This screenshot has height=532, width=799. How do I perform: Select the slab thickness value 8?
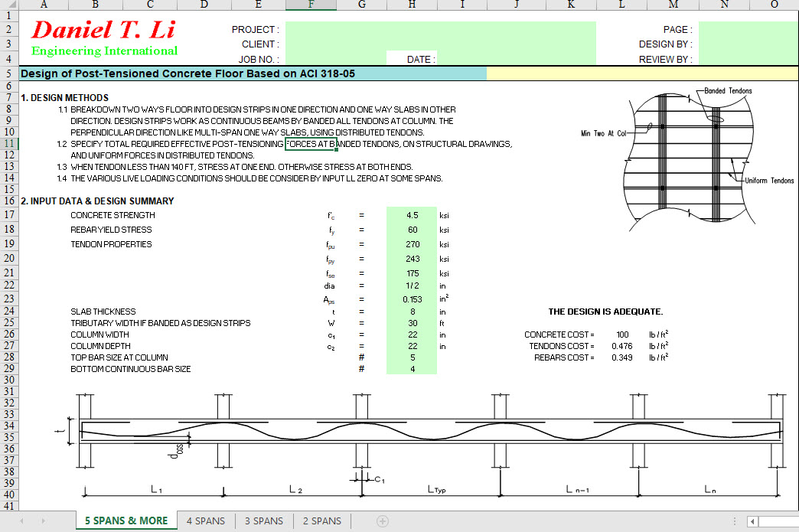pos(411,312)
